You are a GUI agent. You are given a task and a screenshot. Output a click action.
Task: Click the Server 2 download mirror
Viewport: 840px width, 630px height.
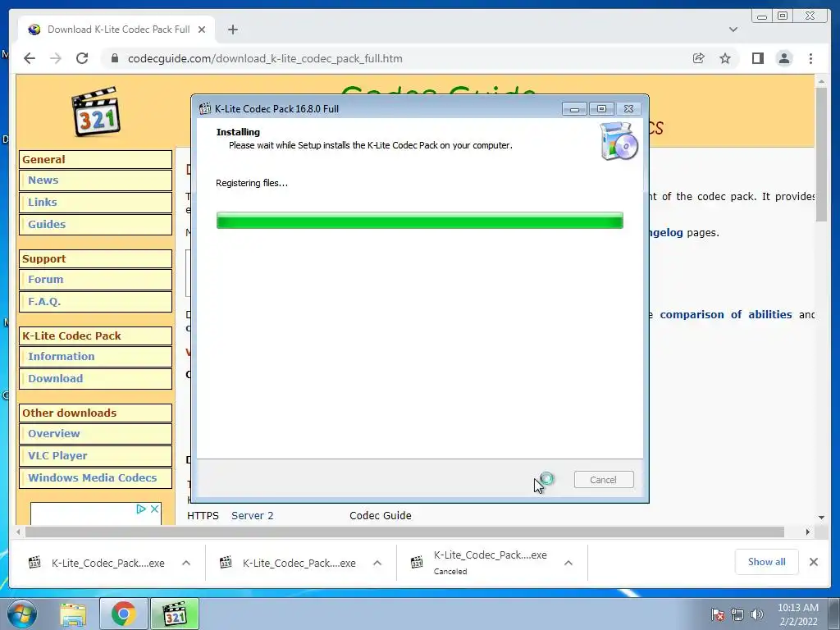[253, 515]
